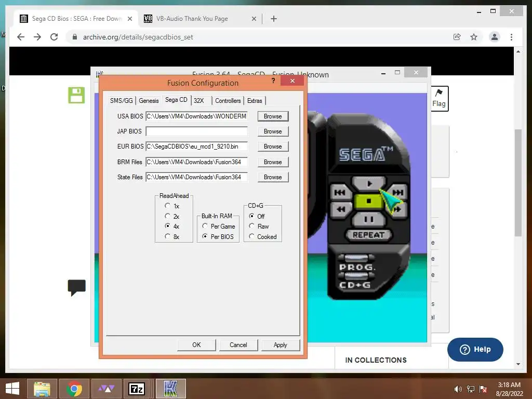Click the address bar URL

[x=138, y=37]
